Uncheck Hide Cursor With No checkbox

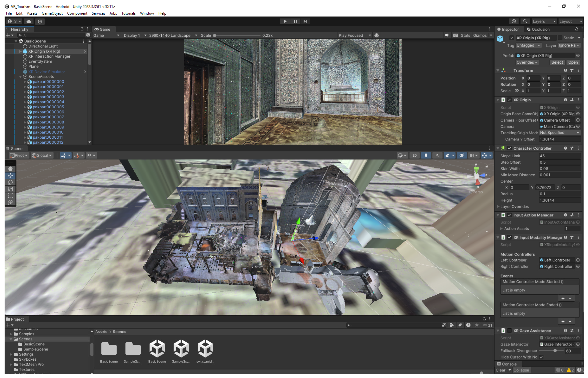pyautogui.click(x=541, y=357)
